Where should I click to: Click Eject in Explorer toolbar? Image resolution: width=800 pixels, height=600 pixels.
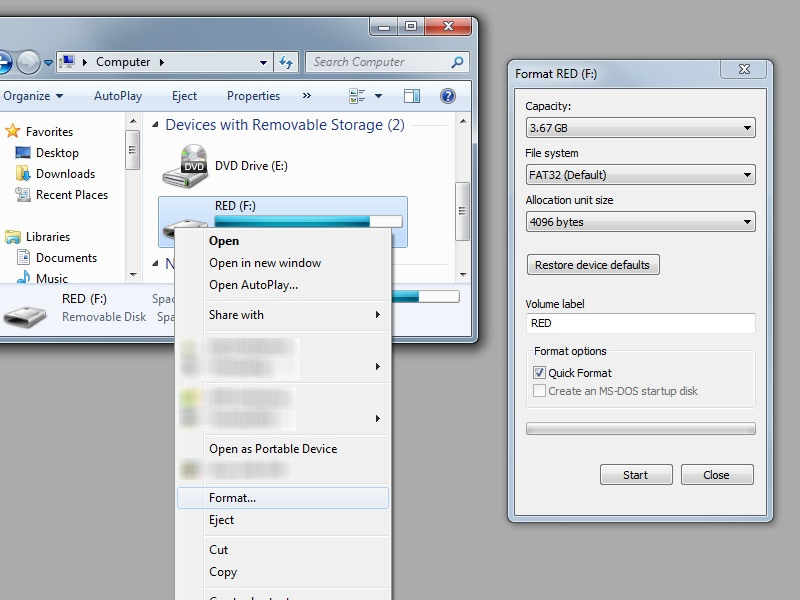[184, 96]
